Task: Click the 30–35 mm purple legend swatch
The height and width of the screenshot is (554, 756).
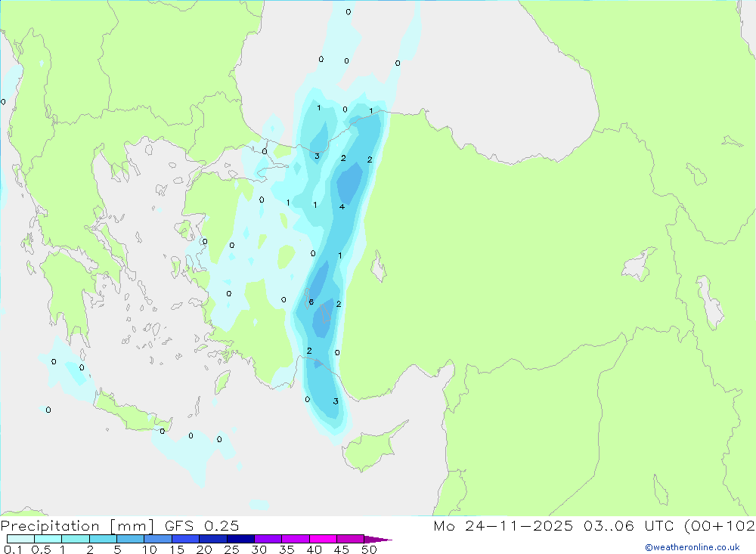Action: point(268,539)
